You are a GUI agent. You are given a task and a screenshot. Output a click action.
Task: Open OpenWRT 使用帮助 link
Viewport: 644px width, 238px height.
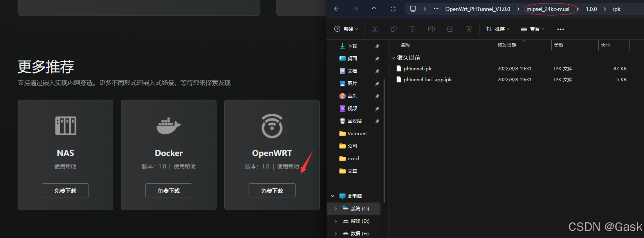(x=288, y=166)
